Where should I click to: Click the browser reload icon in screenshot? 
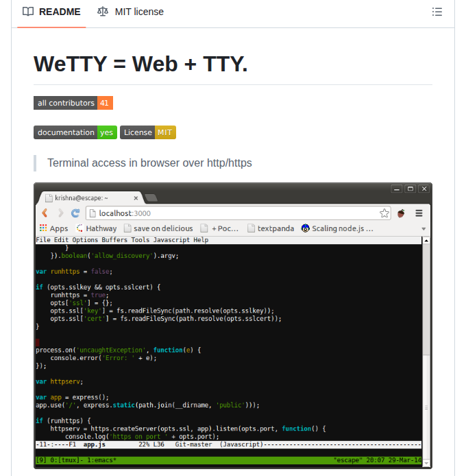[x=75, y=213]
